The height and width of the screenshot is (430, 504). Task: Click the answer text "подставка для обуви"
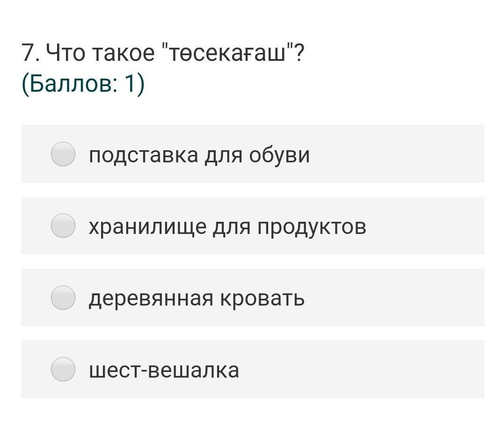pyautogui.click(x=199, y=155)
